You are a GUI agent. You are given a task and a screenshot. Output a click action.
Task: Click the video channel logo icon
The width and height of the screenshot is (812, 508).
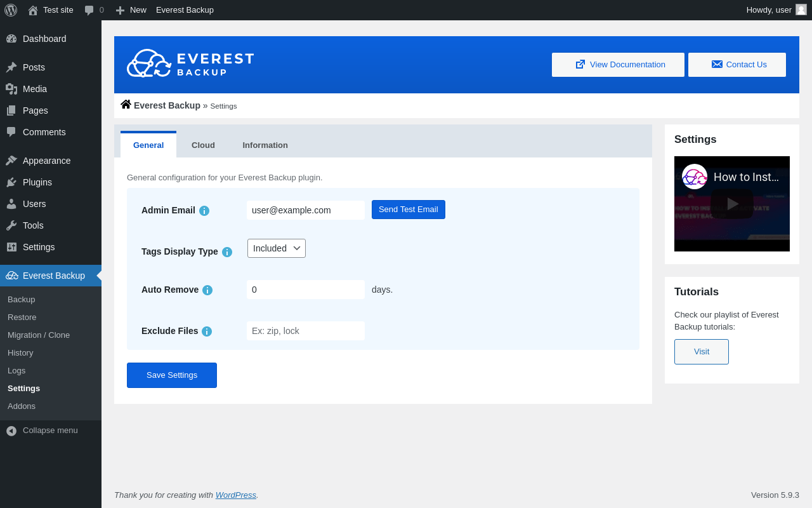pos(695,177)
